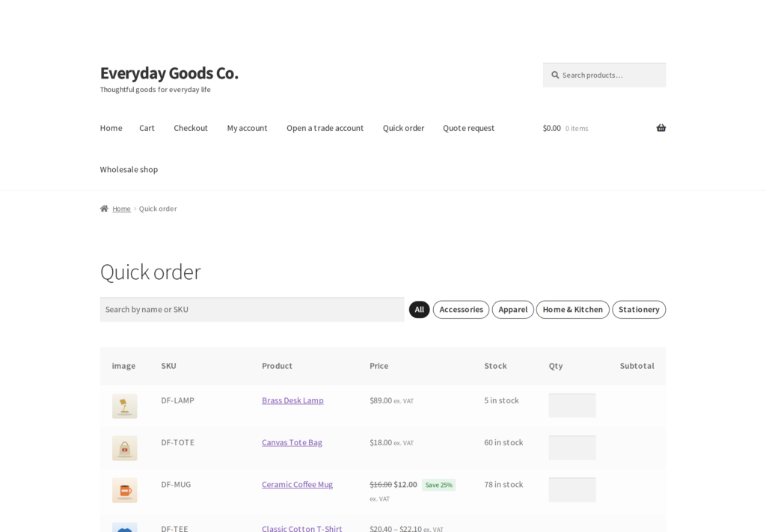Filter by Apparel category
Screen dimensions: 766x532
[513, 309]
